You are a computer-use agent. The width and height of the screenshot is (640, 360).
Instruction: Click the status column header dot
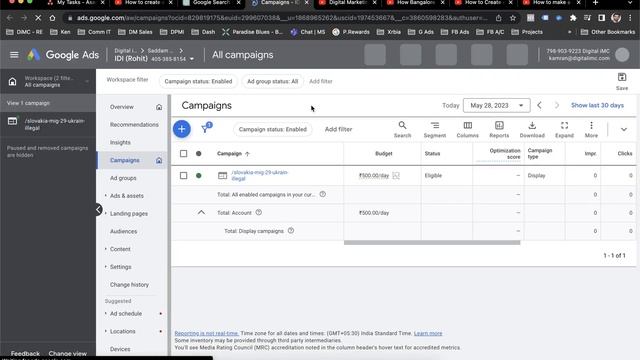pyautogui.click(x=199, y=153)
